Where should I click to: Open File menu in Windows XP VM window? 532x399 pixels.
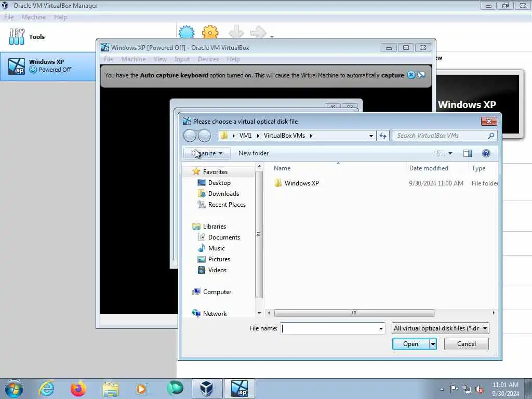(x=109, y=59)
